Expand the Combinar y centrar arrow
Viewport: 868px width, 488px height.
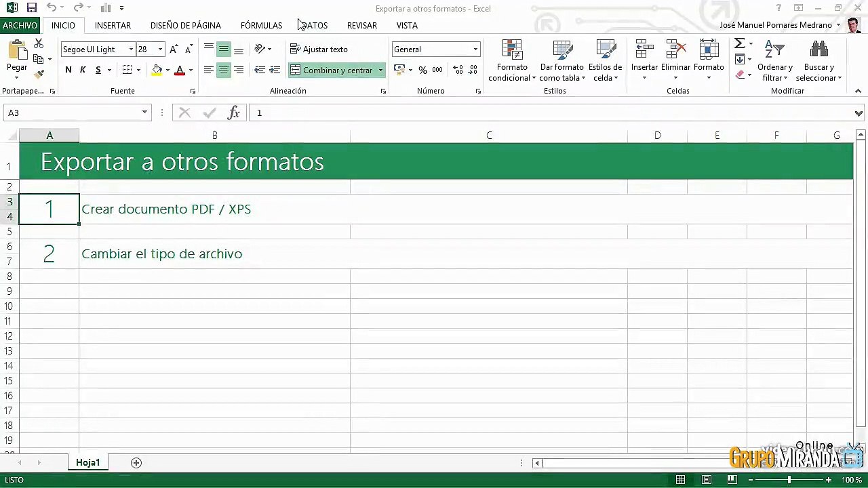point(380,70)
